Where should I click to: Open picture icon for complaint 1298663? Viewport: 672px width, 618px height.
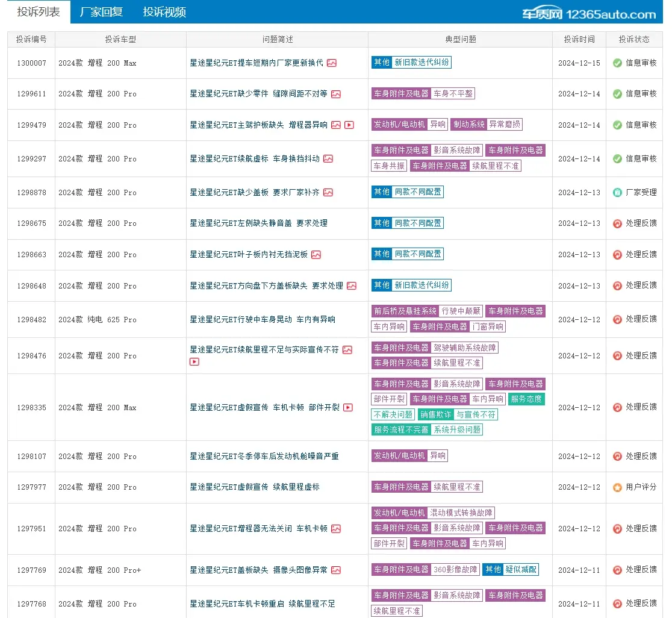point(316,255)
